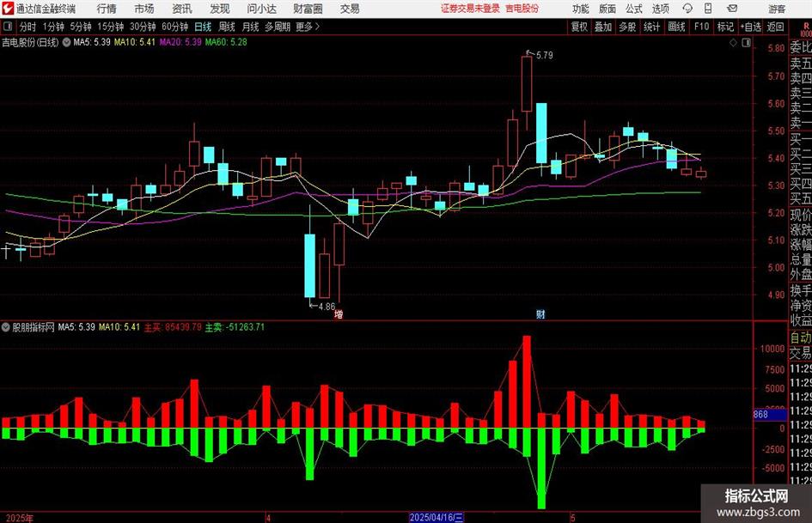Open the 选项 menu

(660, 9)
